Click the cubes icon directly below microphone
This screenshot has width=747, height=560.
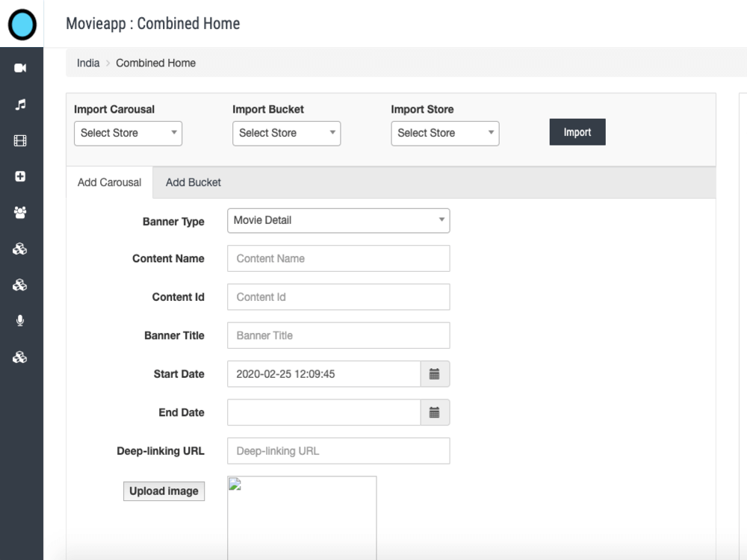pyautogui.click(x=20, y=357)
